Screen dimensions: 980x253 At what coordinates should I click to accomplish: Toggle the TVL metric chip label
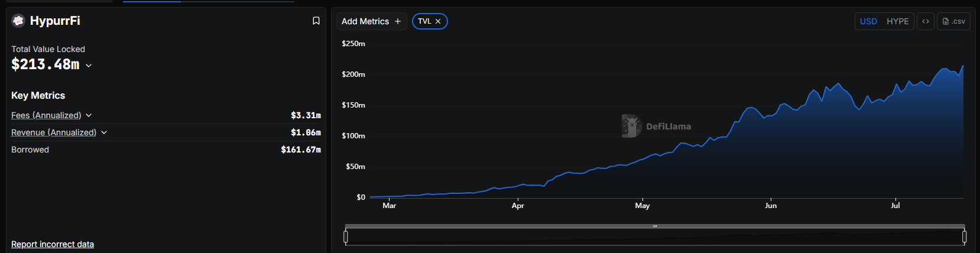(424, 21)
